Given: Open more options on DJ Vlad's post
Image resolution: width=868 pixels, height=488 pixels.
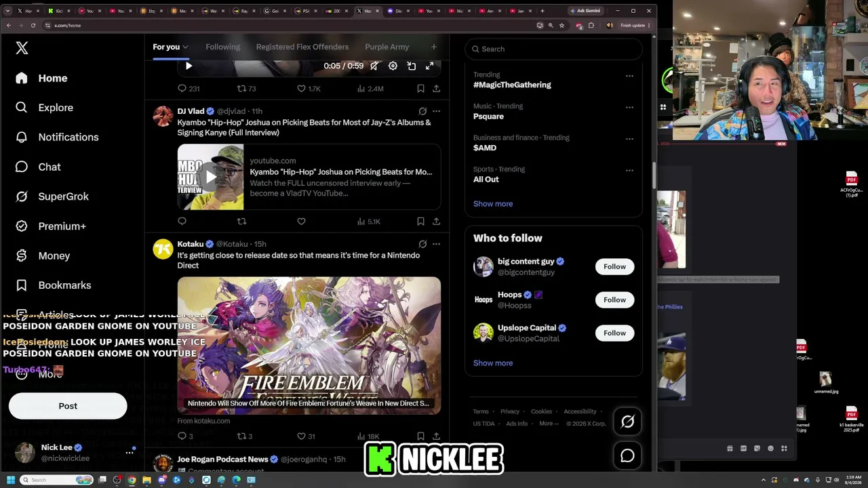Looking at the screenshot, I should 436,111.
